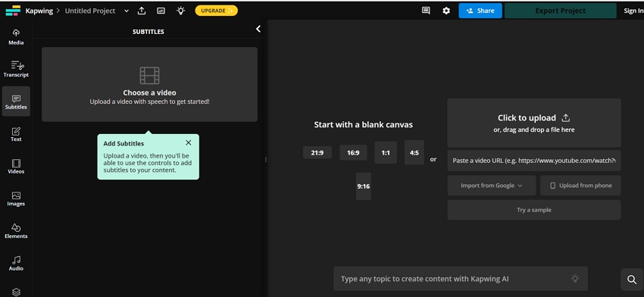Open the comments icon in top bar

(426, 11)
